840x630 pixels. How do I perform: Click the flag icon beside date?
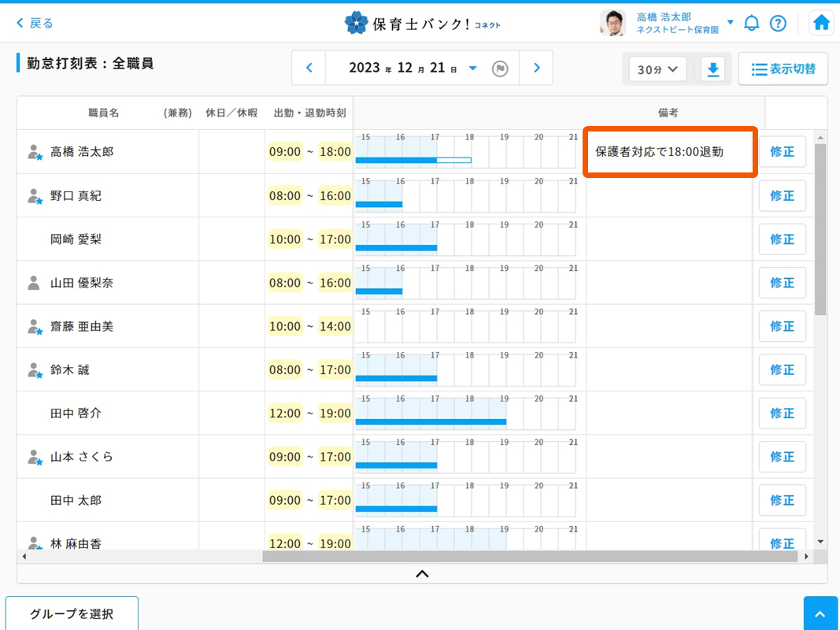tap(500, 69)
